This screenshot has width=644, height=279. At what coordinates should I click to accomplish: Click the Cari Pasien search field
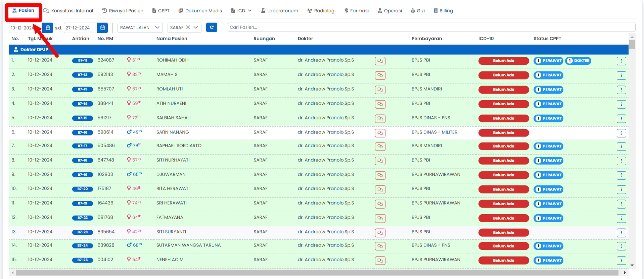(x=431, y=27)
